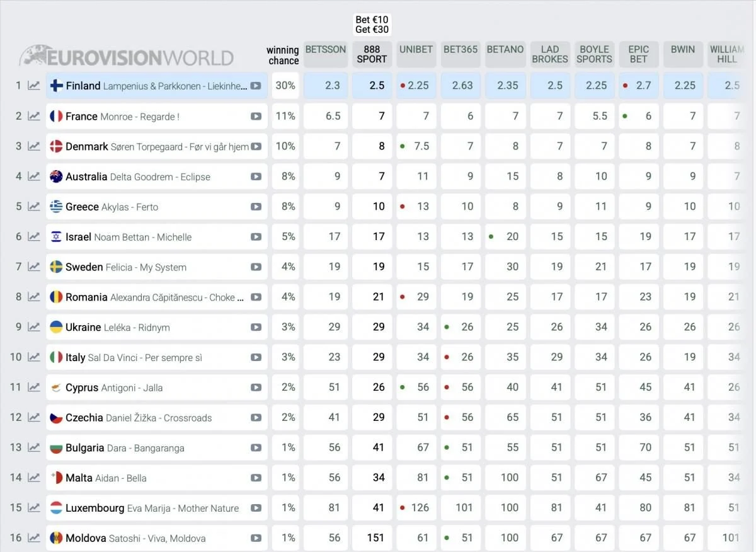Click the trend chart icon for Australia
The image size is (756, 552).
(34, 176)
